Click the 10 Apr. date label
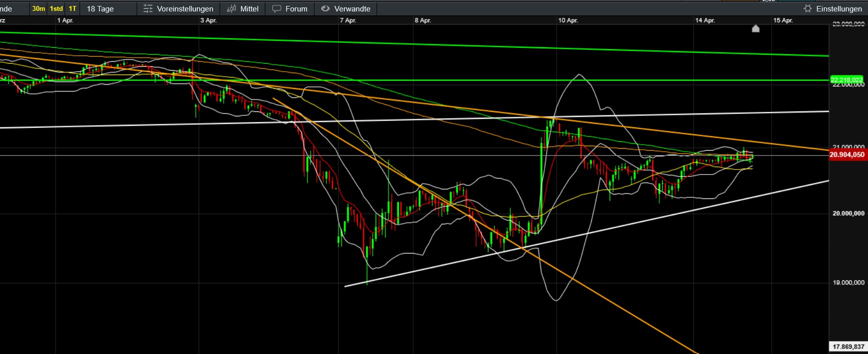This screenshot has width=868, height=354. [568, 20]
